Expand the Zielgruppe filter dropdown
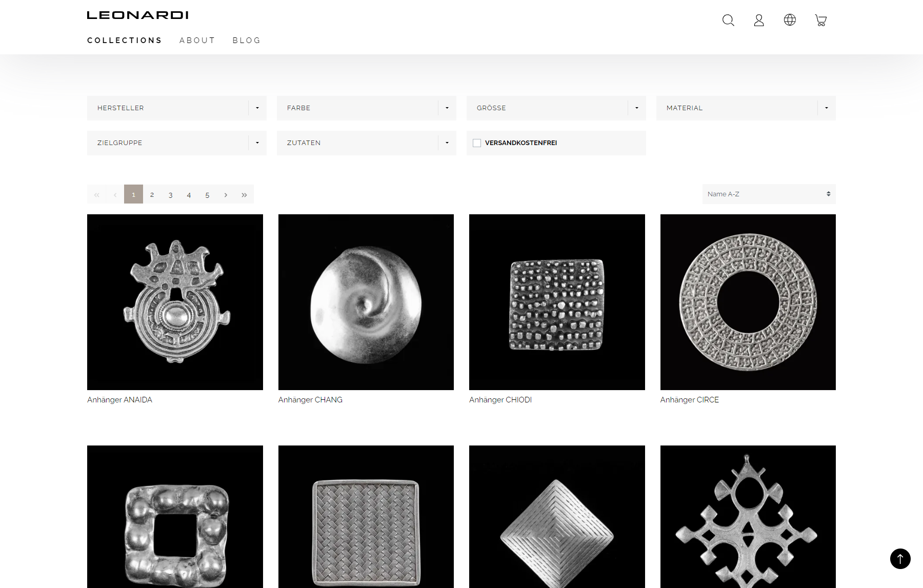The image size is (923, 588). (177, 143)
